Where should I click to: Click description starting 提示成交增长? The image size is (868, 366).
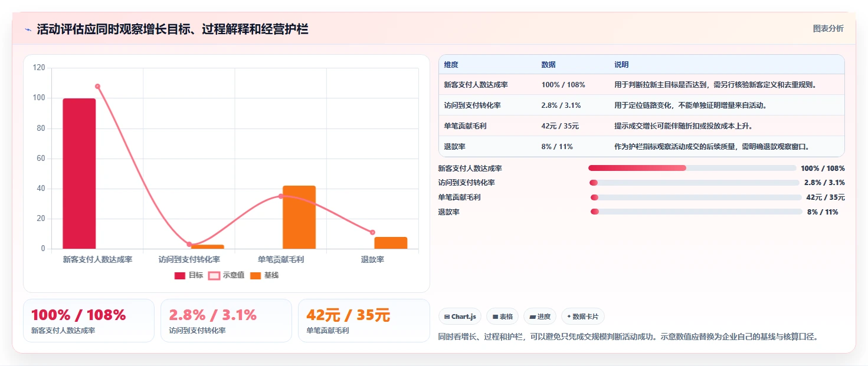tap(683, 126)
